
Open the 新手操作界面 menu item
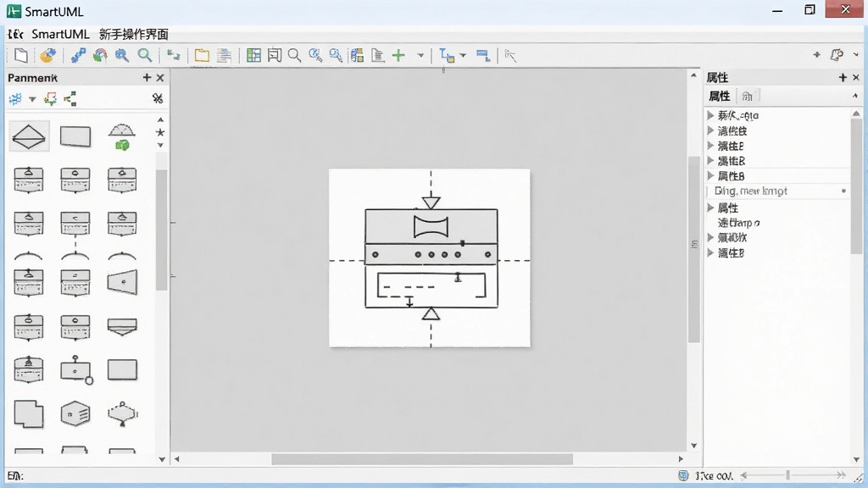point(133,34)
